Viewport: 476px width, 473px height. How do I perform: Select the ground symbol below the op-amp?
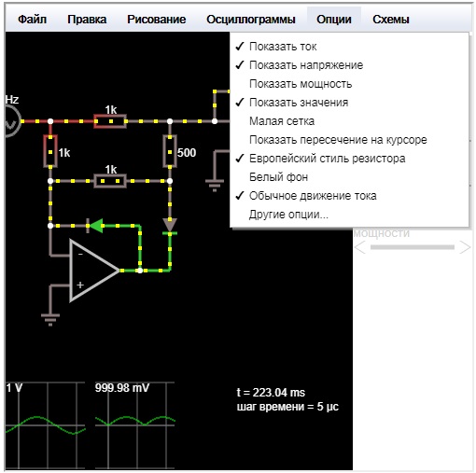[50, 320]
